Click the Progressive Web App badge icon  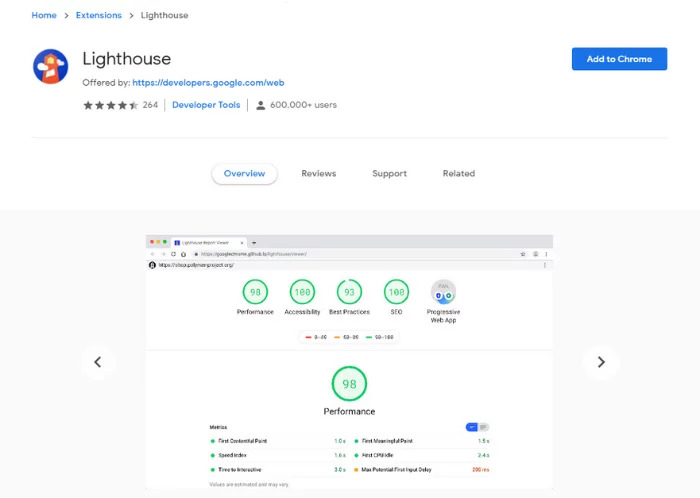[443, 291]
